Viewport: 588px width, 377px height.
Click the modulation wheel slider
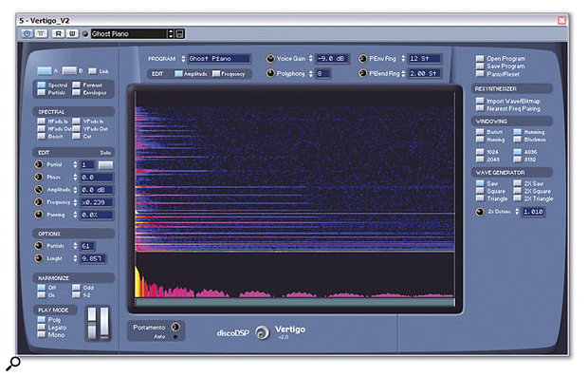click(x=104, y=324)
